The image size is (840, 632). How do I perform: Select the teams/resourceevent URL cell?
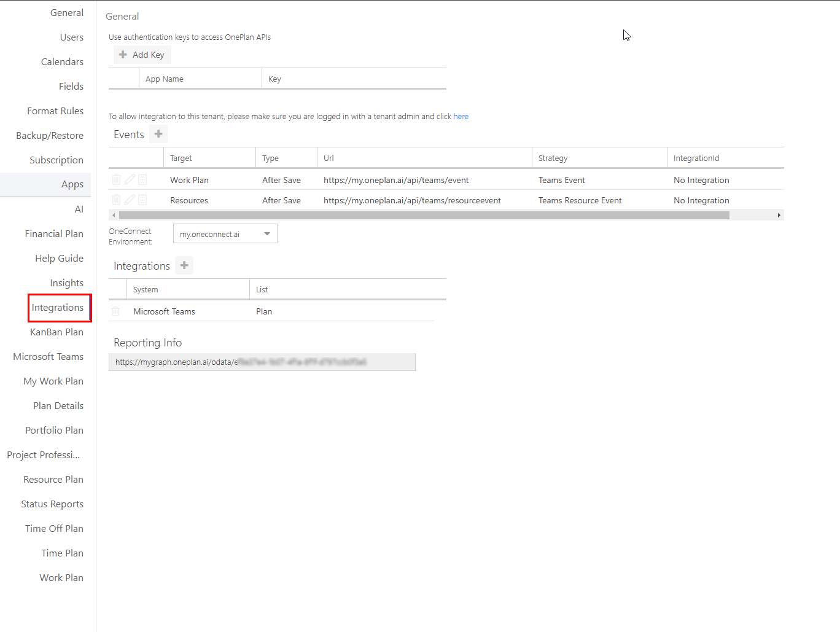(412, 200)
